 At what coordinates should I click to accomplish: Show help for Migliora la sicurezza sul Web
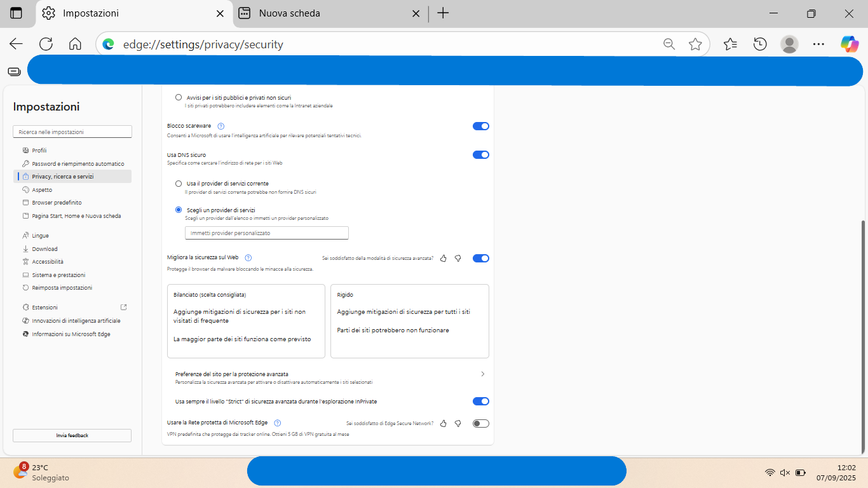coord(248,258)
